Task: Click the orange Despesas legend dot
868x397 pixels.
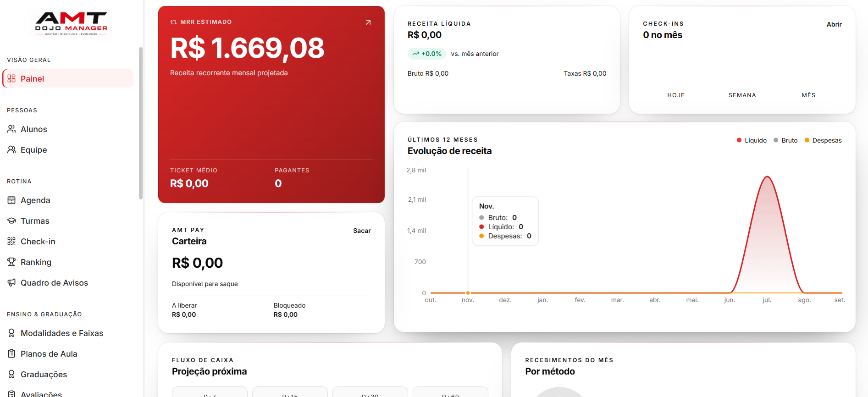Action: (807, 140)
